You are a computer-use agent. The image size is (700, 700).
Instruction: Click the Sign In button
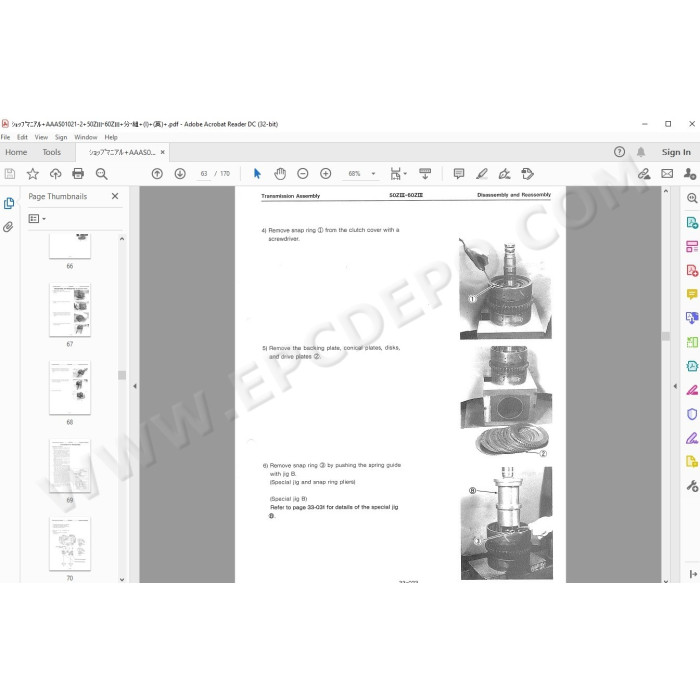pos(676,152)
